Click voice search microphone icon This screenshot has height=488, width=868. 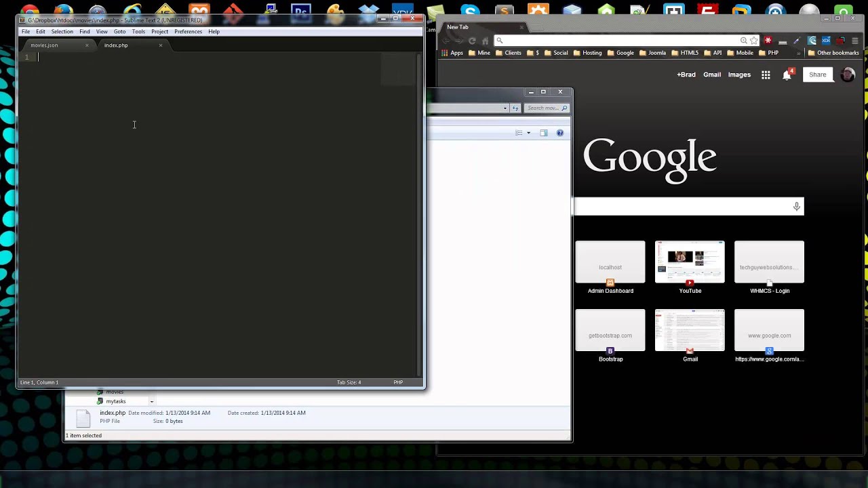tap(797, 206)
